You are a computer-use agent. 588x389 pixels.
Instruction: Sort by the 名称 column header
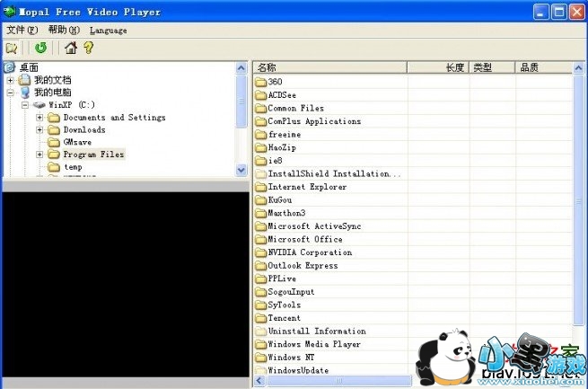pyautogui.click(x=330, y=67)
